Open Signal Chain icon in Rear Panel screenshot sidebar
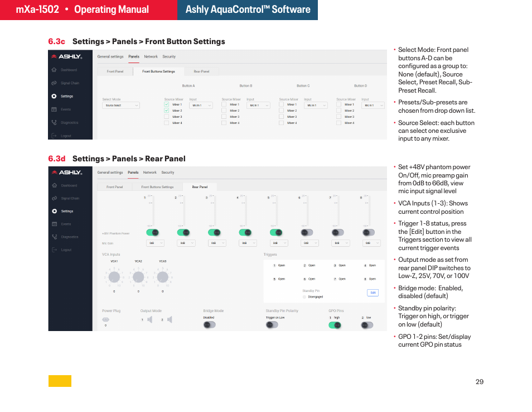The height and width of the screenshot is (412, 532). tap(54, 198)
